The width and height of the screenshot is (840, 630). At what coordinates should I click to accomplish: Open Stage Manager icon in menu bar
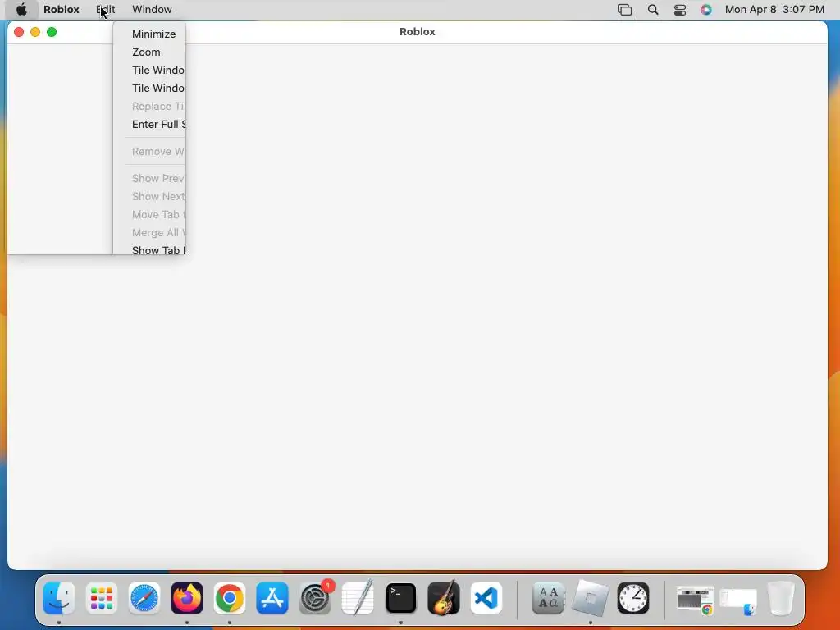(x=624, y=10)
